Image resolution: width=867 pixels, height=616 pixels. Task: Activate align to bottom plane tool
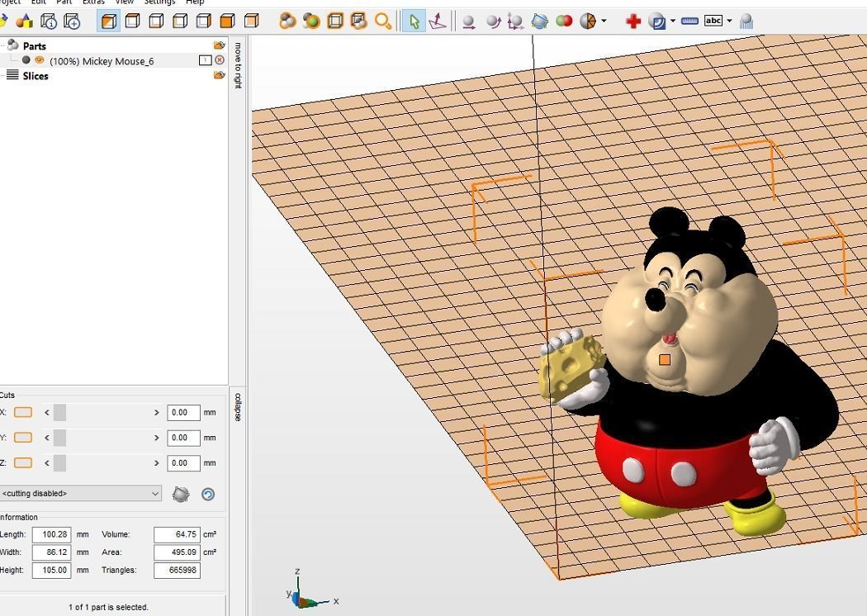click(438, 21)
